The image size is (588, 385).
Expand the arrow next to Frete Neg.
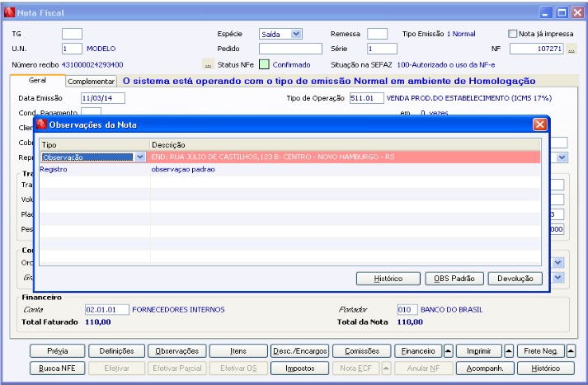(571, 351)
